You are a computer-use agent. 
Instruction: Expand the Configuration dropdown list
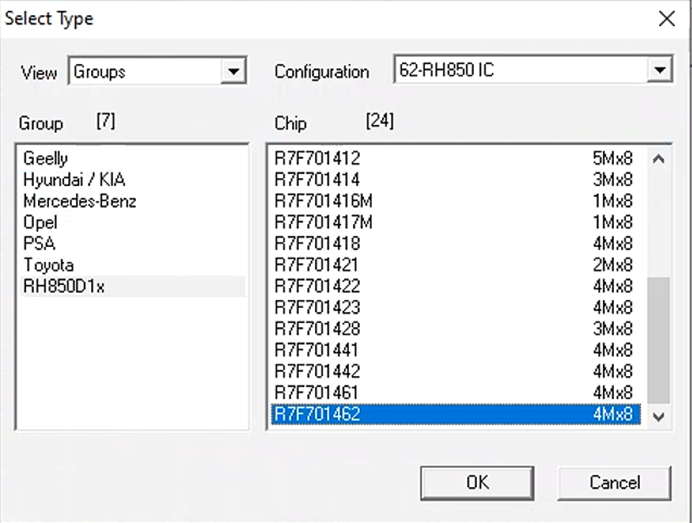659,71
